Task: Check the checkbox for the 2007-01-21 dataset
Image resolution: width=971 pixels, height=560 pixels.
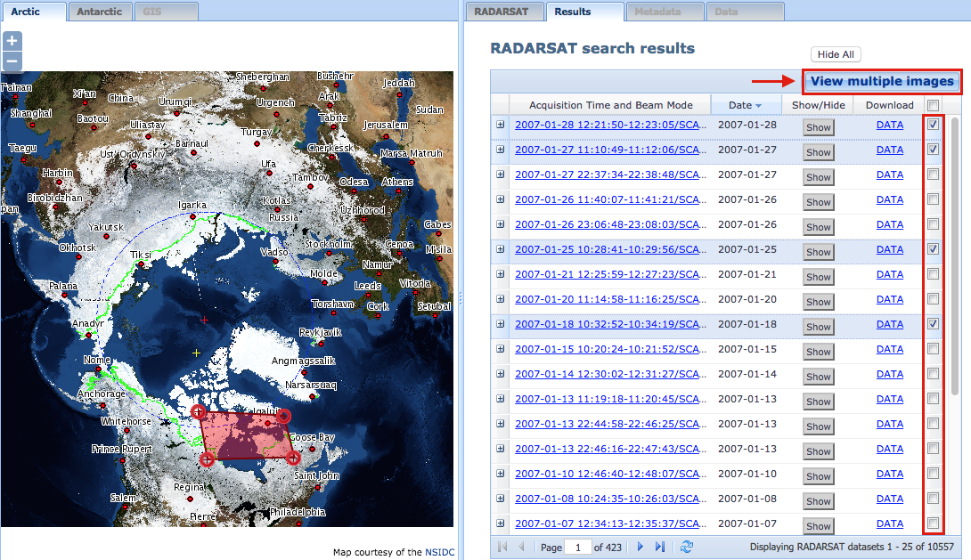Action: 933,274
